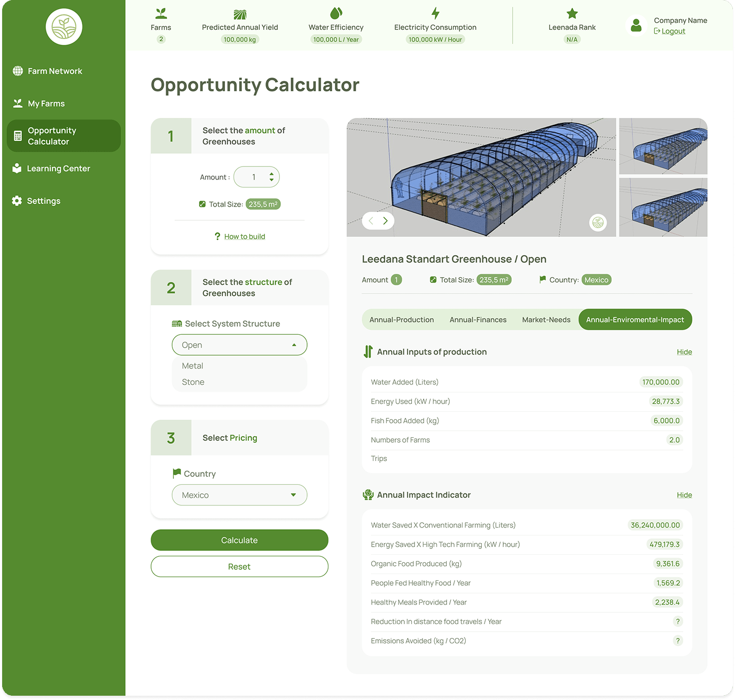Click question mark for Emissions Avoided
This screenshot has width=735, height=700.
678,641
